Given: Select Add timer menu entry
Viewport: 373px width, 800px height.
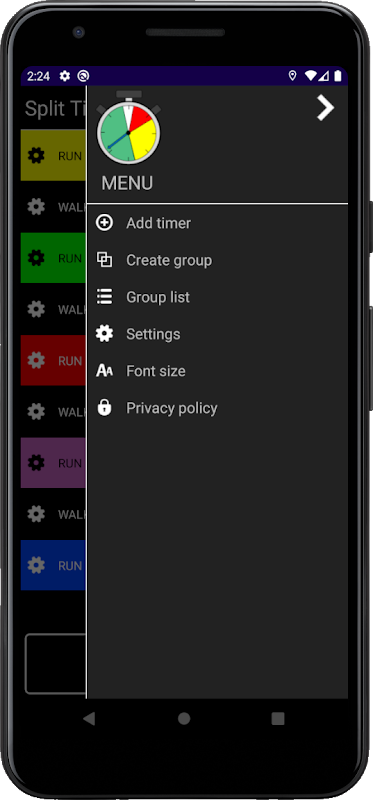Looking at the screenshot, I should click(217, 223).
